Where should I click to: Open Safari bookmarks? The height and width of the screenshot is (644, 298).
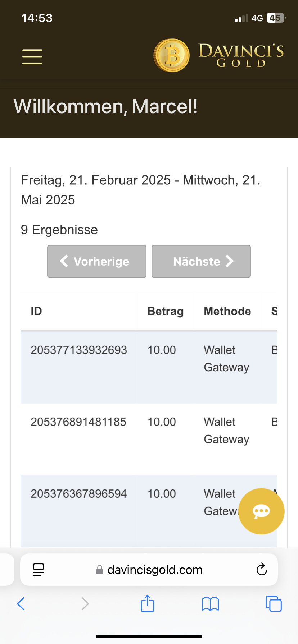tap(211, 604)
